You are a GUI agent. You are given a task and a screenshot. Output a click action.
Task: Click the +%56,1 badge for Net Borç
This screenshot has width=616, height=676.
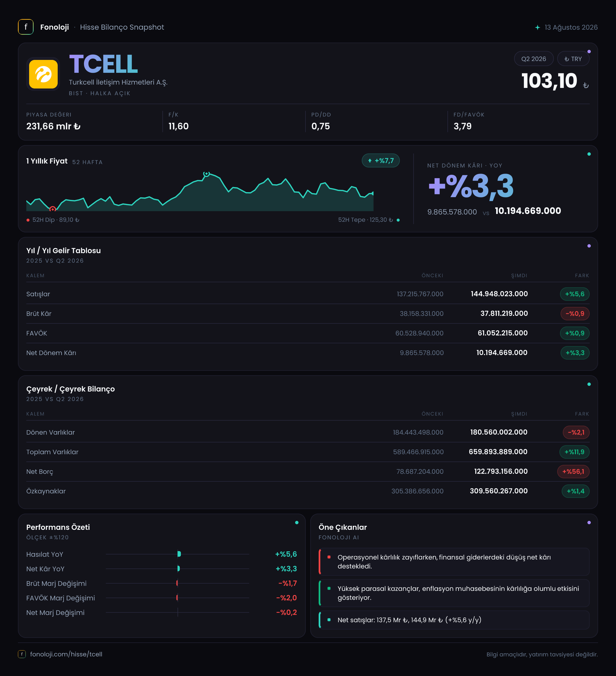tap(573, 472)
